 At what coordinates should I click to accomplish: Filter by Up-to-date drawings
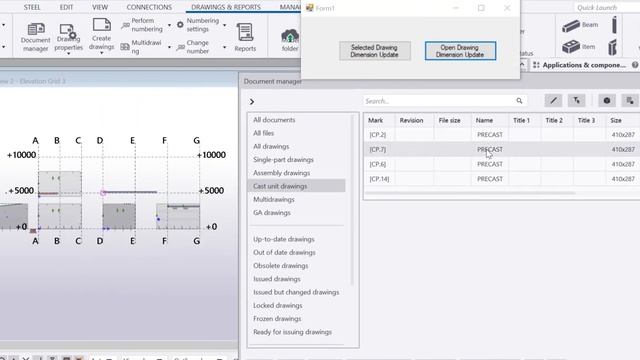coord(284,239)
